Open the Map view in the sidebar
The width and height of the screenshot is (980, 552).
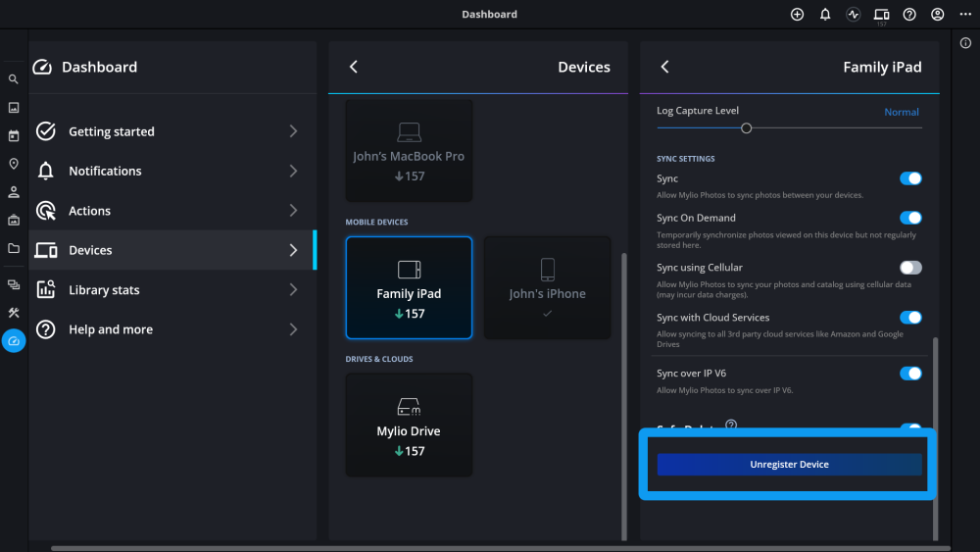(14, 164)
